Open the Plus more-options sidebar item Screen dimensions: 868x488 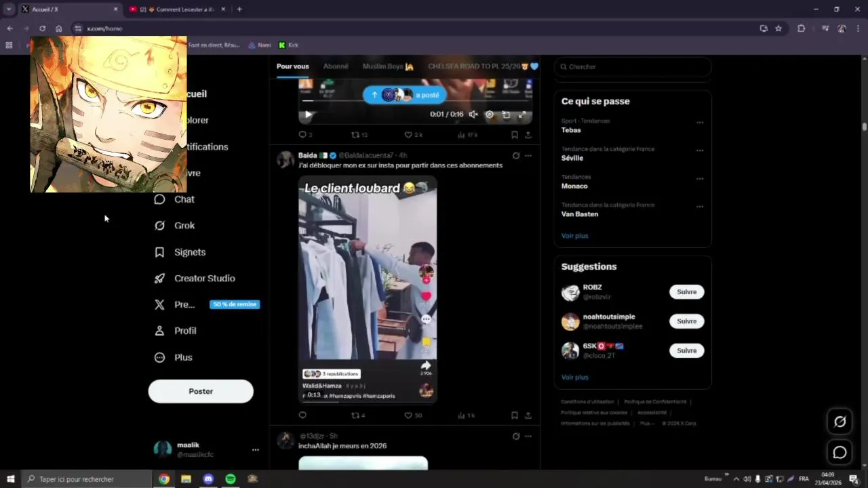click(x=173, y=357)
